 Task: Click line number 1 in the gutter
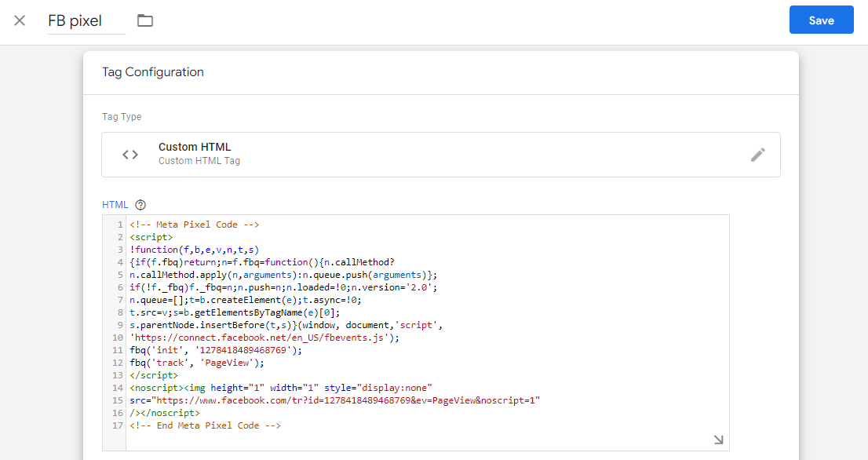pyautogui.click(x=120, y=225)
